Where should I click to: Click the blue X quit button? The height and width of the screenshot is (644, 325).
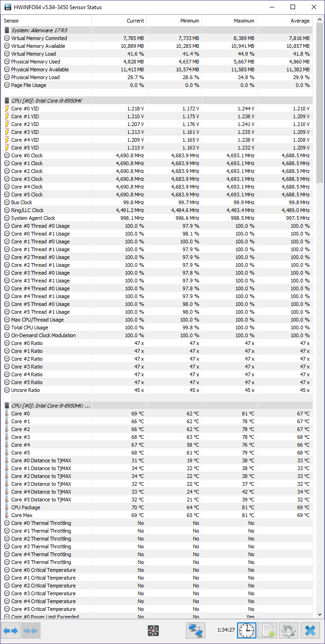pyautogui.click(x=310, y=631)
